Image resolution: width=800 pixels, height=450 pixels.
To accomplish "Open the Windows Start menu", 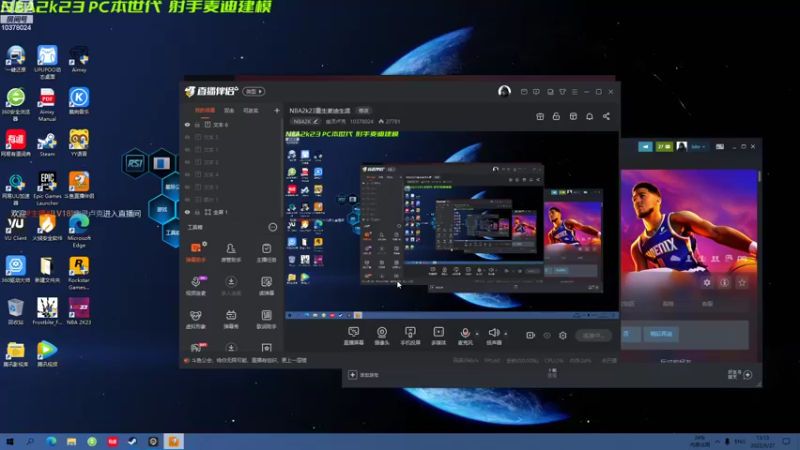I will pyautogui.click(x=10, y=441).
